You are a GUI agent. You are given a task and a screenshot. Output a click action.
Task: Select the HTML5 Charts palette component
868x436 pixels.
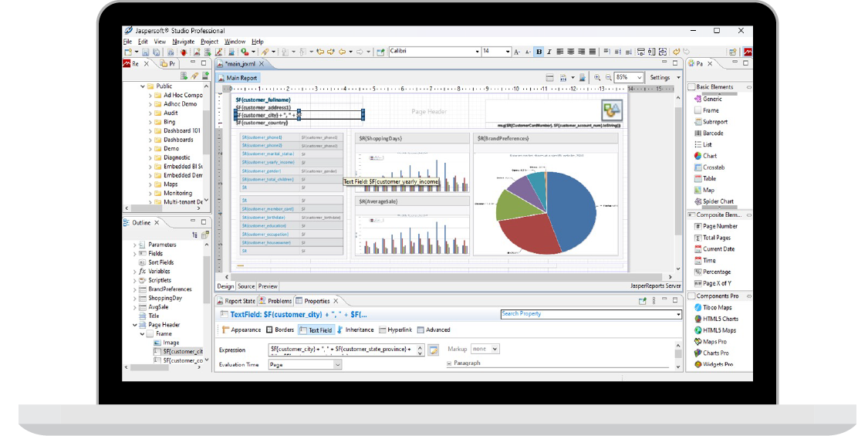pos(716,319)
